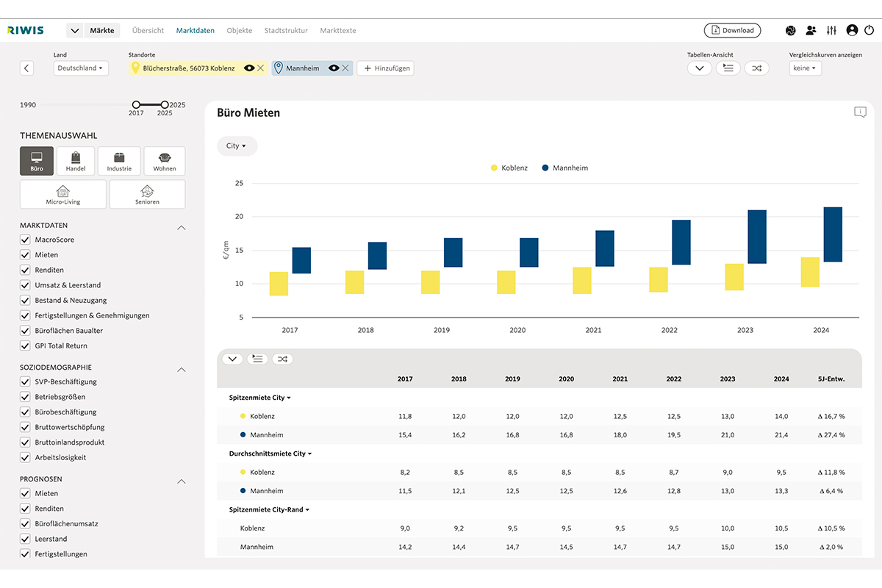Click the Download button

732,31
